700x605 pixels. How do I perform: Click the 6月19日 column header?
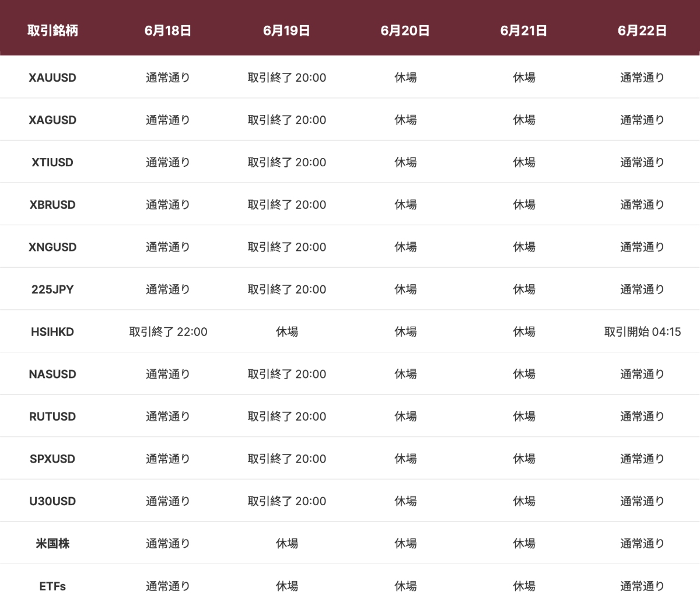(286, 31)
